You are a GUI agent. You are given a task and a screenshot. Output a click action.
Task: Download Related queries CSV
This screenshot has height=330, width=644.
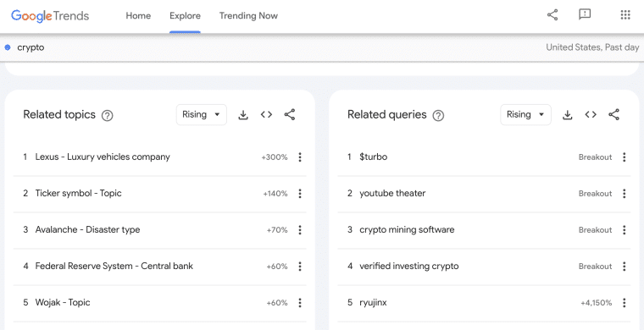(567, 115)
